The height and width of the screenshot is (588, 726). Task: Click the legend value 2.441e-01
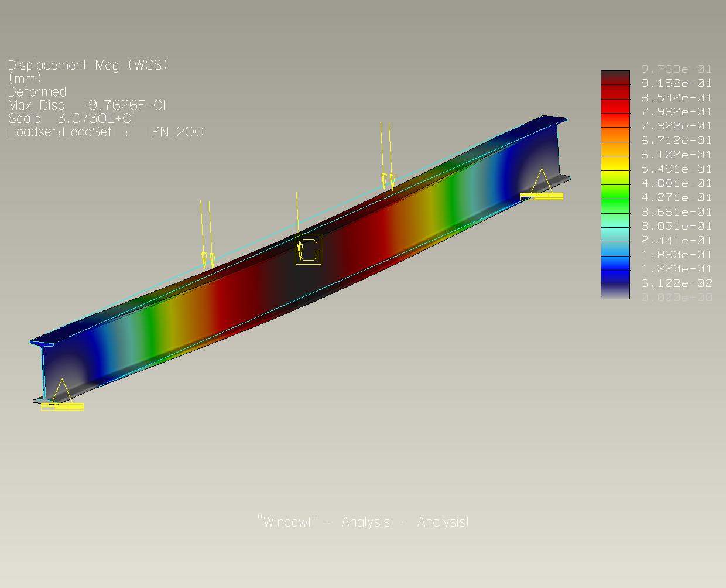(677, 240)
